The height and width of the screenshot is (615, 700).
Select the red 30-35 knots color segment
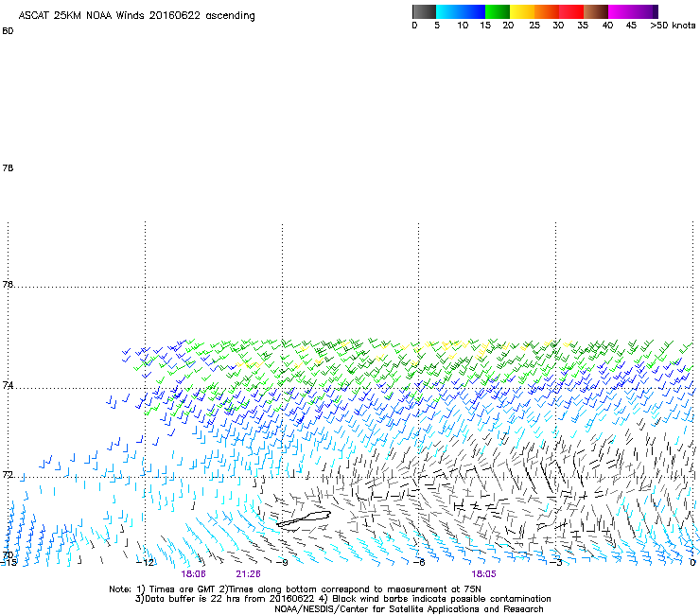[x=571, y=11]
